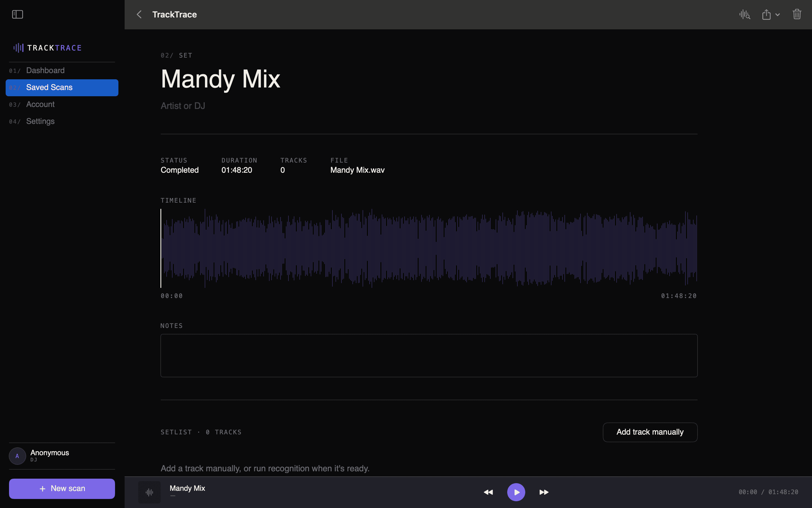Click the share export icon
The image size is (812, 508).
(766, 14)
